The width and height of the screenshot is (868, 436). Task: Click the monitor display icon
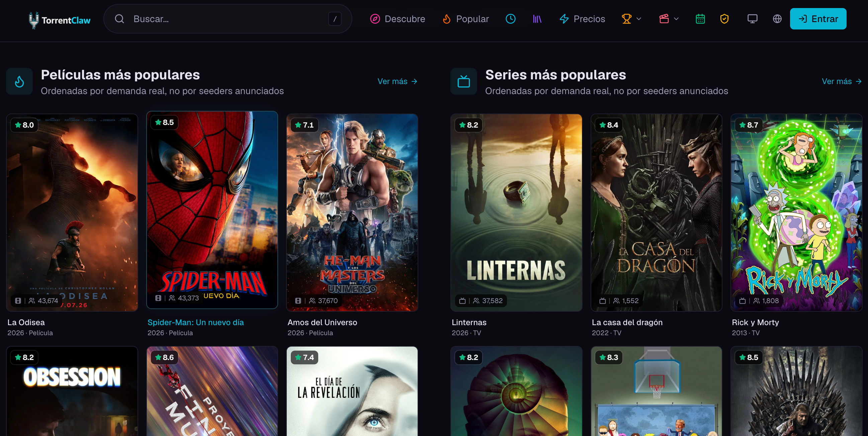[752, 19]
